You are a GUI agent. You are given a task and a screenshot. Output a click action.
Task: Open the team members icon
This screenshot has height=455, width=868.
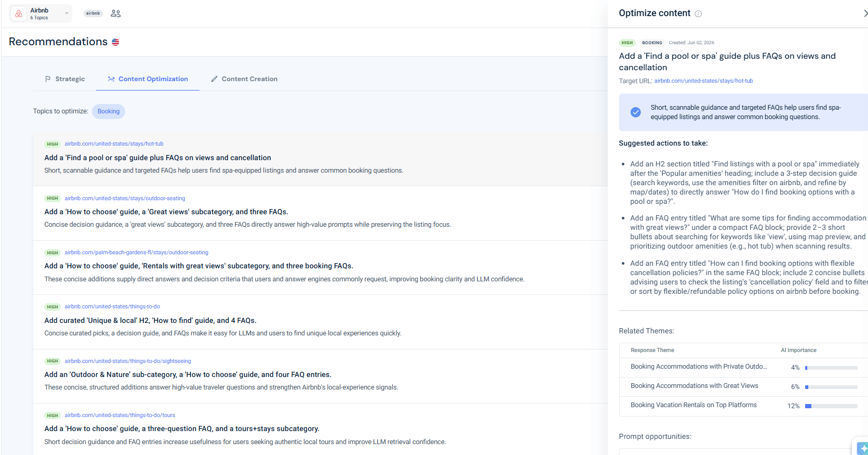(116, 14)
